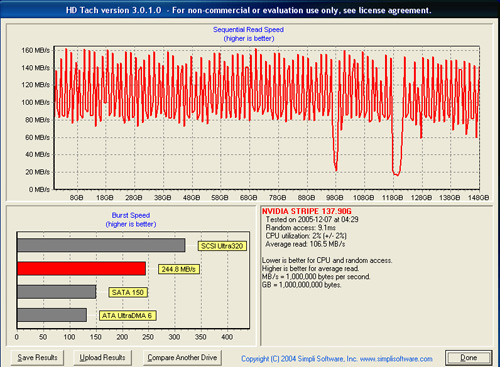The height and width of the screenshot is (367, 500).
Task: Select the 'Lower is better for CPU' note
Action: coord(327,260)
